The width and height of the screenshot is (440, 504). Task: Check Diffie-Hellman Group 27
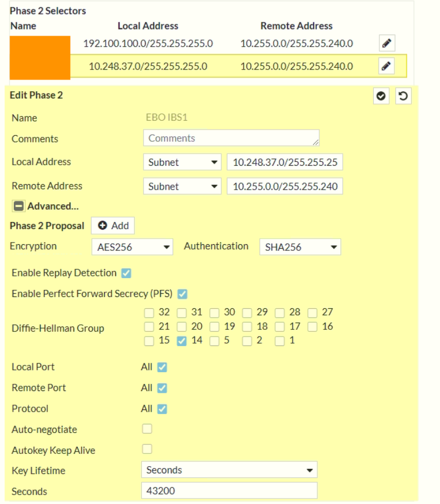click(313, 313)
